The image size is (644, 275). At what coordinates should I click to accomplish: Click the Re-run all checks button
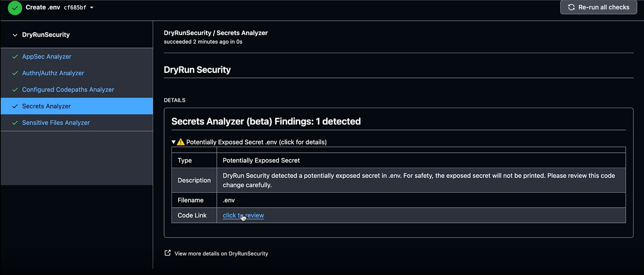click(x=598, y=7)
